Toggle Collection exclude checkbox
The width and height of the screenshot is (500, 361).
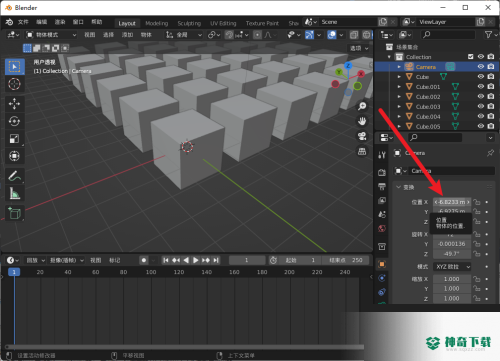coord(471,57)
